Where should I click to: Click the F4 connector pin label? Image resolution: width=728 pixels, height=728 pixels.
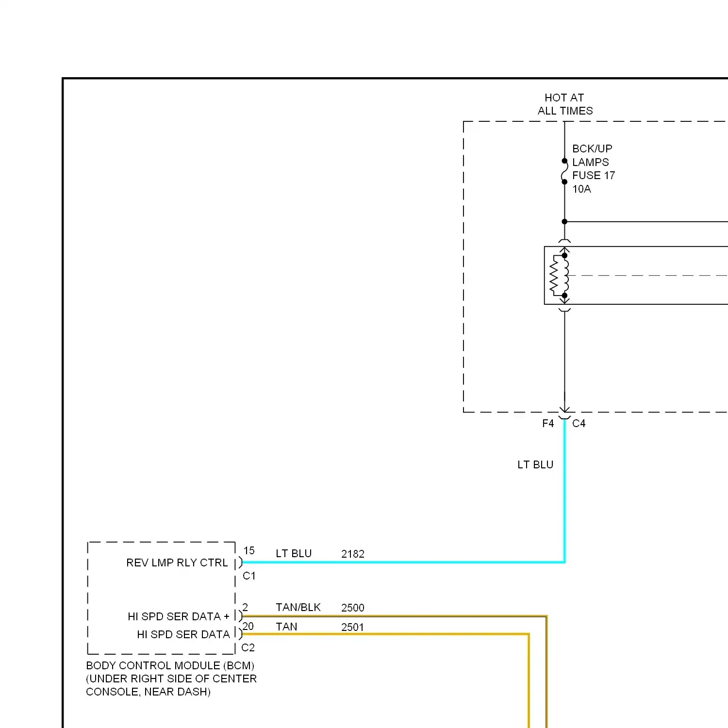click(x=548, y=424)
